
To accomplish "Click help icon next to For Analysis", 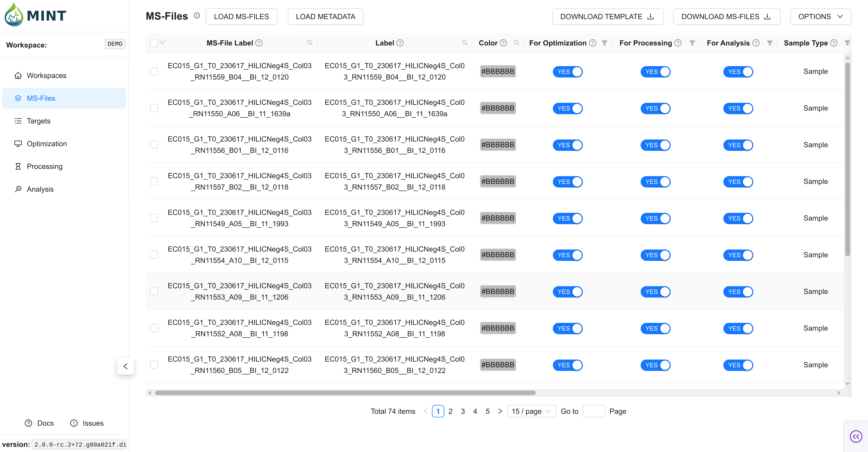I will [x=756, y=43].
